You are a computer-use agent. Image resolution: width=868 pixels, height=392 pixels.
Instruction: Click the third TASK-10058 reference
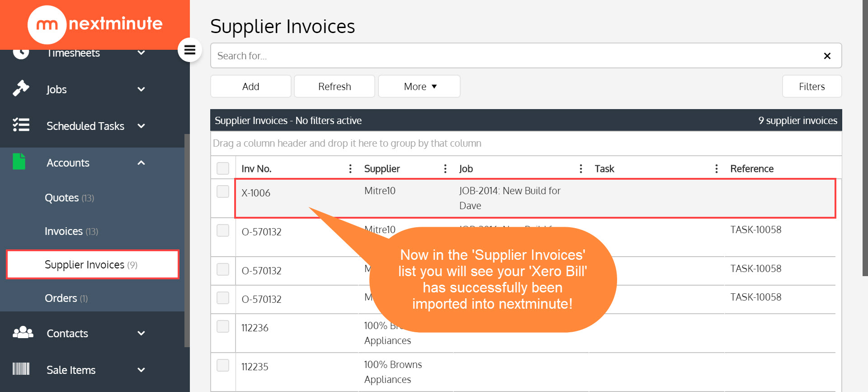click(755, 297)
